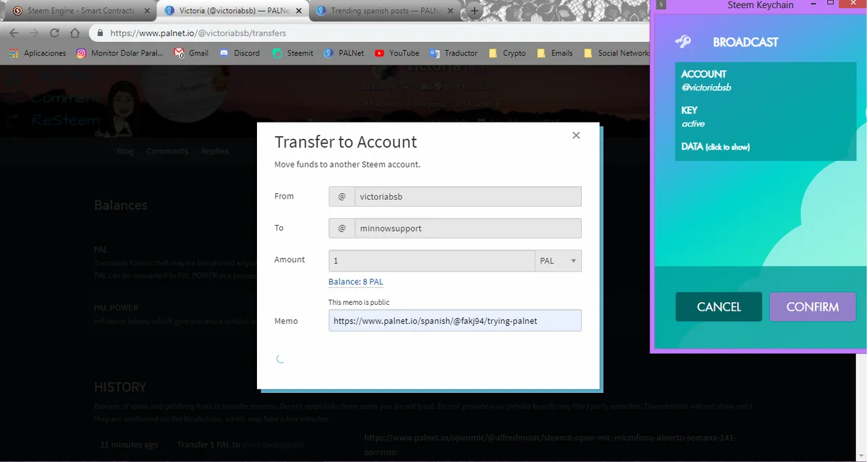Open the Crypto bookmarks folder

click(x=507, y=53)
